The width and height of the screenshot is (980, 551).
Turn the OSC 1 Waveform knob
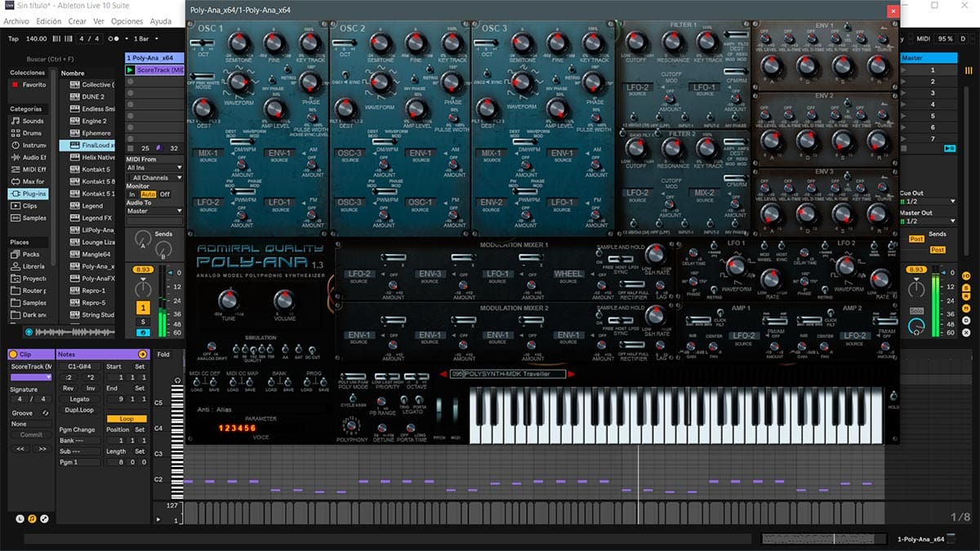point(239,82)
